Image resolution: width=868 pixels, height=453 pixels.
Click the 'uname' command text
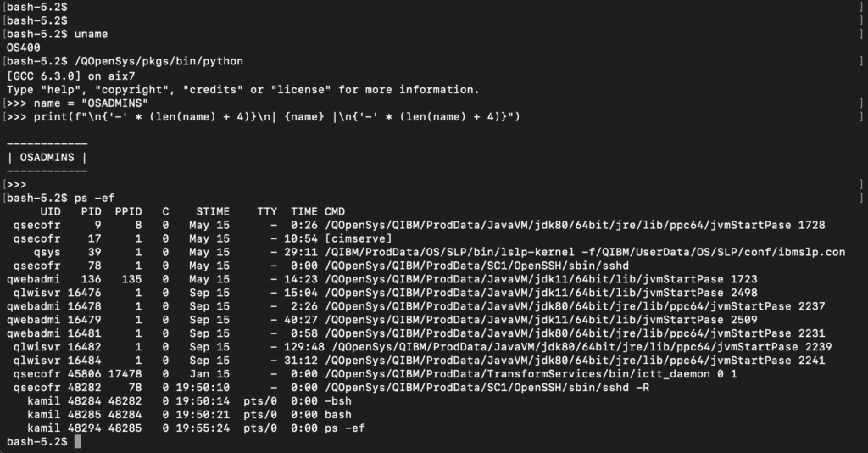[x=92, y=34]
